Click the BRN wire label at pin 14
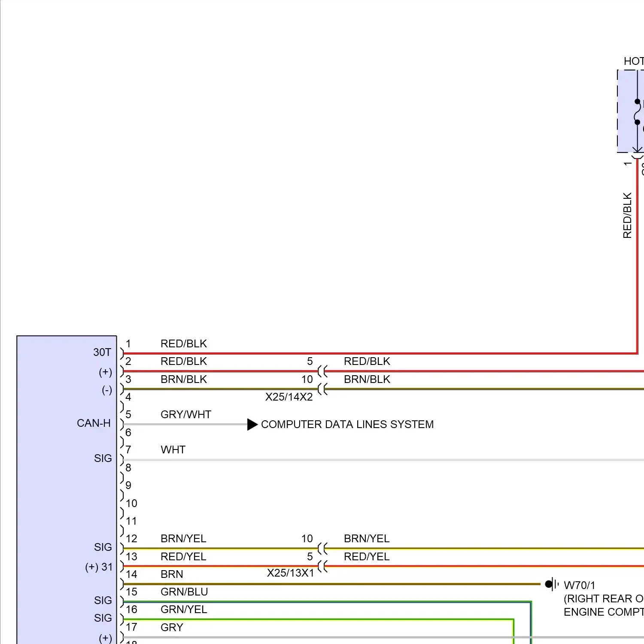This screenshot has height=644, width=644. coord(172,574)
